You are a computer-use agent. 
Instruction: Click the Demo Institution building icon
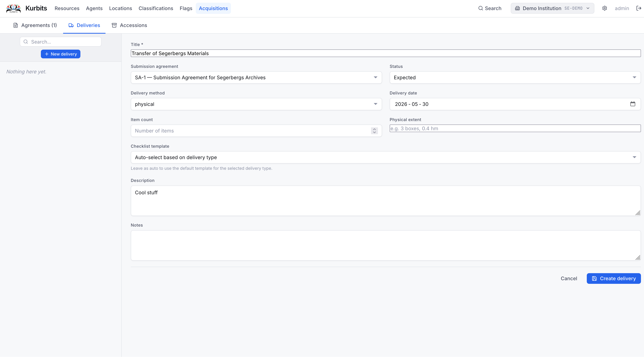517,8
